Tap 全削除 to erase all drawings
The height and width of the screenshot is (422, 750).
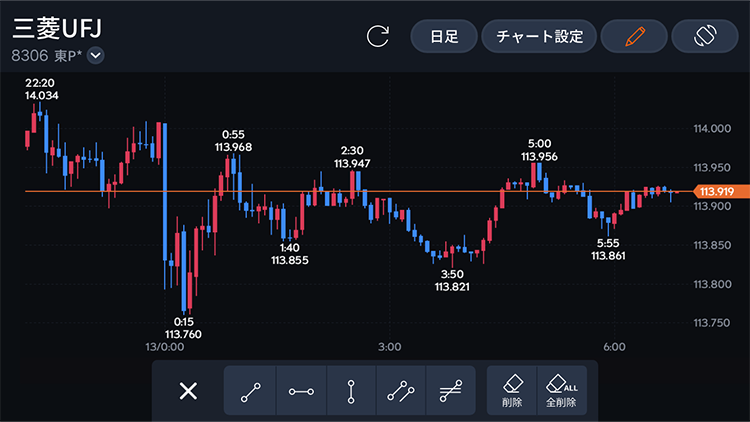[562, 391]
